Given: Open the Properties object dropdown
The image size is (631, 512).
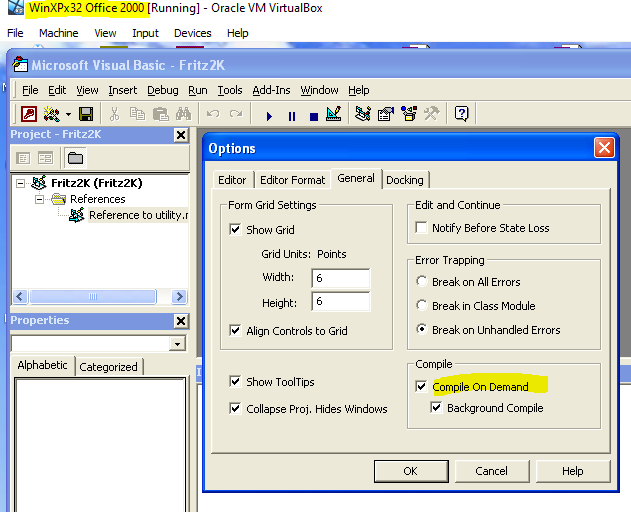Looking at the screenshot, I should pyautogui.click(x=177, y=344).
